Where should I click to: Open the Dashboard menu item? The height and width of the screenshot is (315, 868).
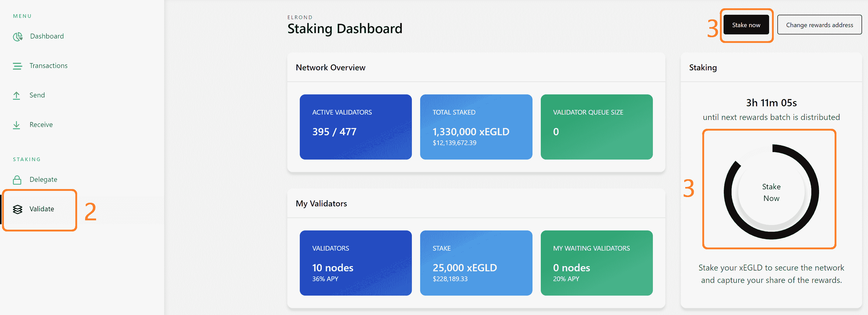coord(47,36)
